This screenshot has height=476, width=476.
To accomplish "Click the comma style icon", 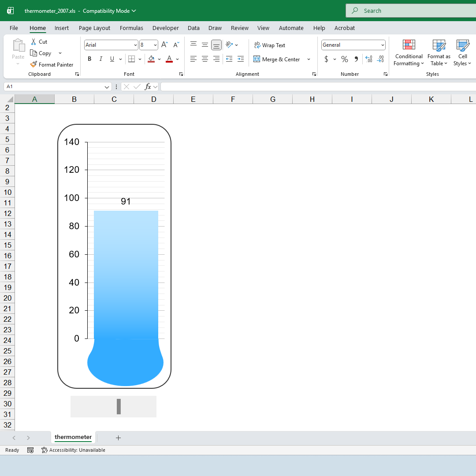I will click(x=356, y=59).
